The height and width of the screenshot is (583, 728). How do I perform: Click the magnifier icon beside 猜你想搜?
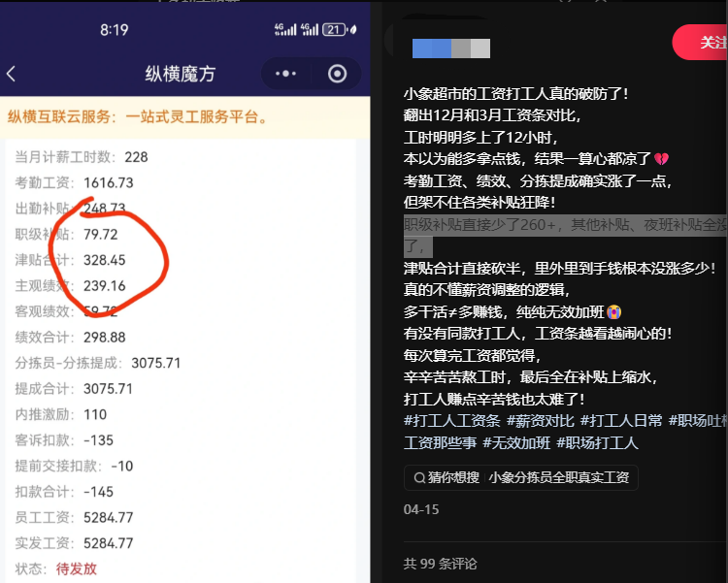(419, 477)
